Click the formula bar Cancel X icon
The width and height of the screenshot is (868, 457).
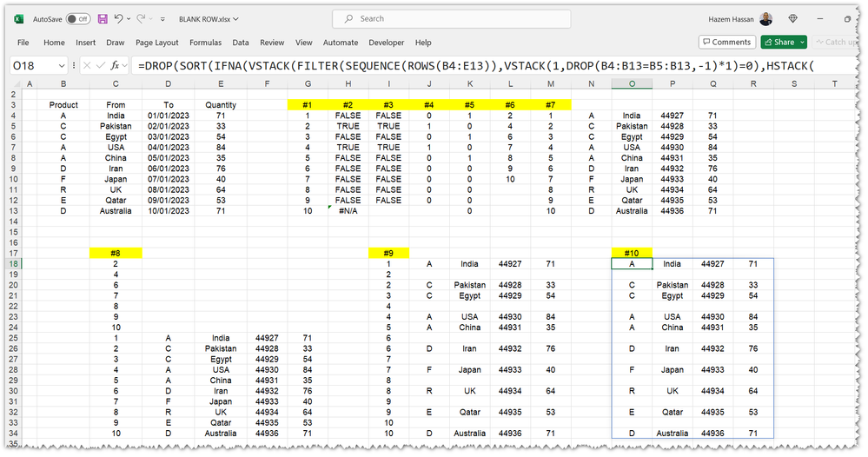tap(87, 66)
